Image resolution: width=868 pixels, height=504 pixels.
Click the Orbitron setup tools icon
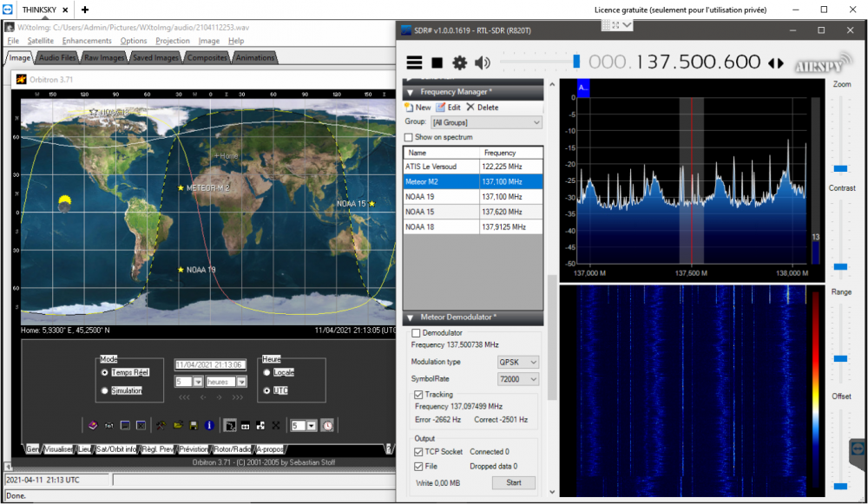[161, 425]
